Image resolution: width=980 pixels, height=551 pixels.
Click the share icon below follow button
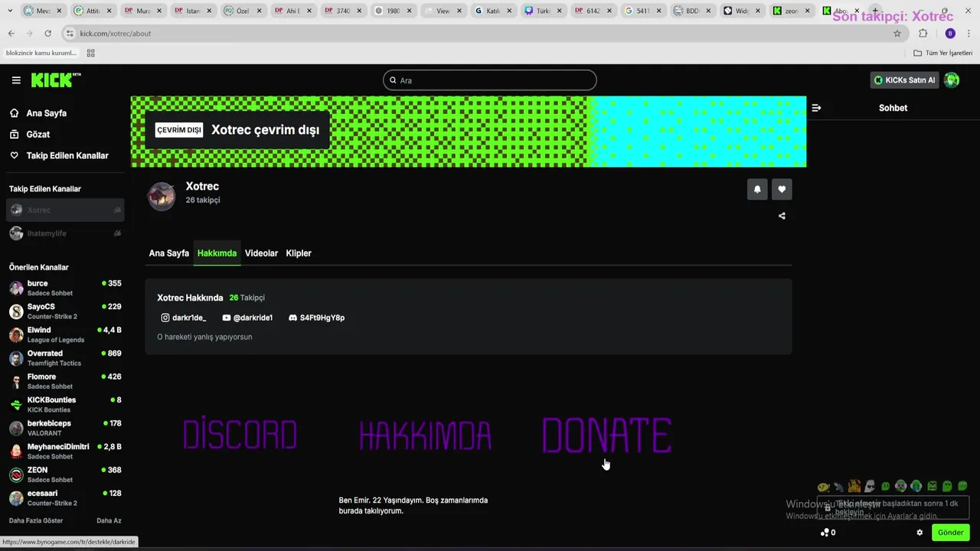(x=782, y=216)
